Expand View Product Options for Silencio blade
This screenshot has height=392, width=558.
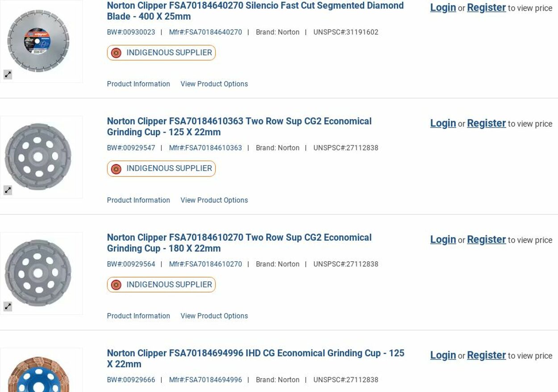(214, 84)
